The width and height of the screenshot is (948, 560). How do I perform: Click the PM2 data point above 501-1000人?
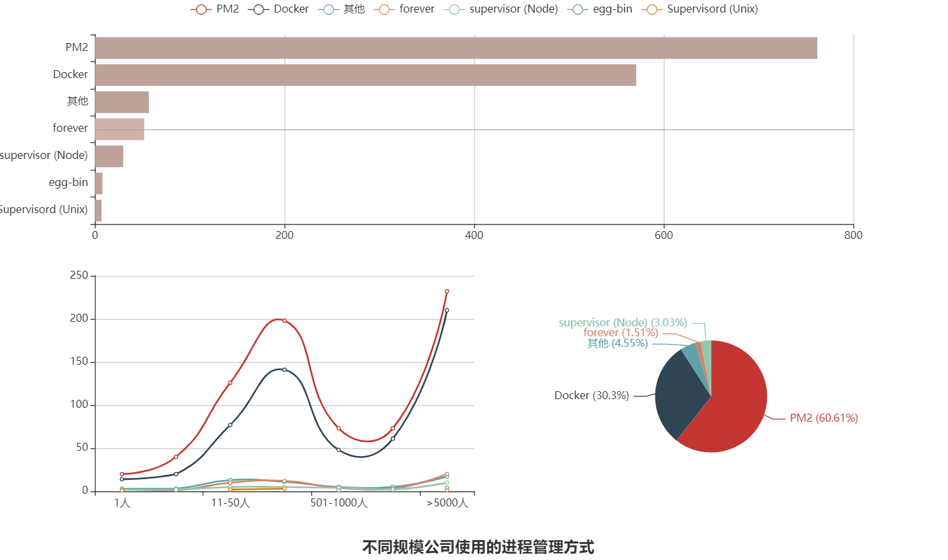pos(339,428)
